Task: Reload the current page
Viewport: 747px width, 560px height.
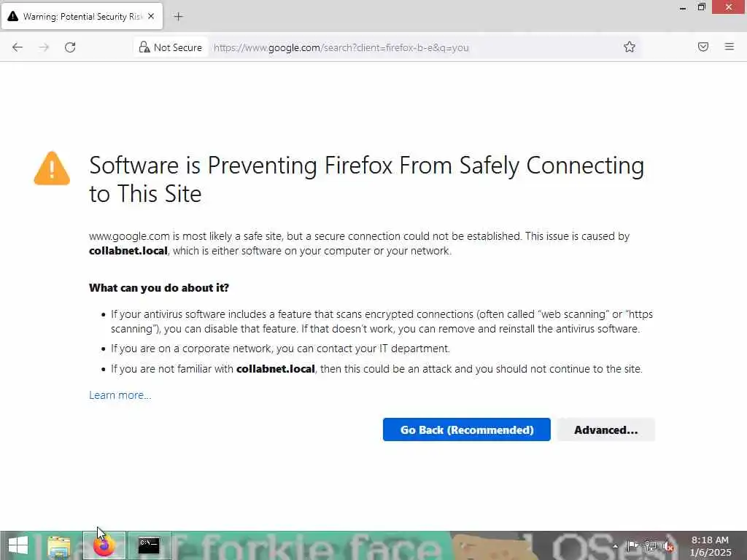Action: point(70,47)
